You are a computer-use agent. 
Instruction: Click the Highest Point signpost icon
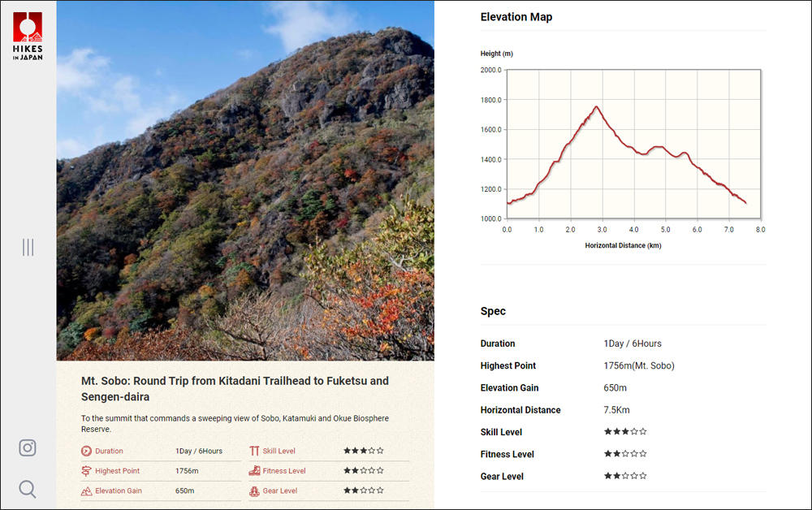pyautogui.click(x=86, y=471)
